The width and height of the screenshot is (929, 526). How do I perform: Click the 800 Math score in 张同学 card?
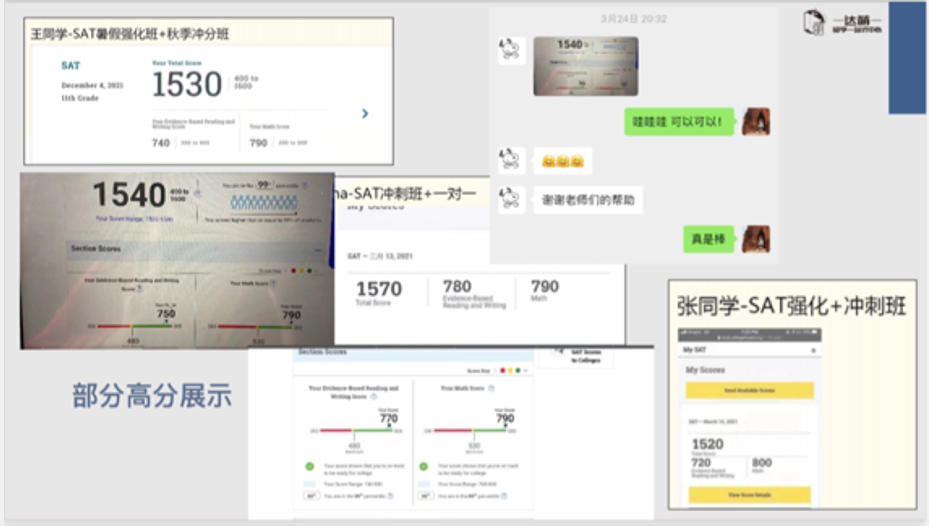click(x=762, y=463)
